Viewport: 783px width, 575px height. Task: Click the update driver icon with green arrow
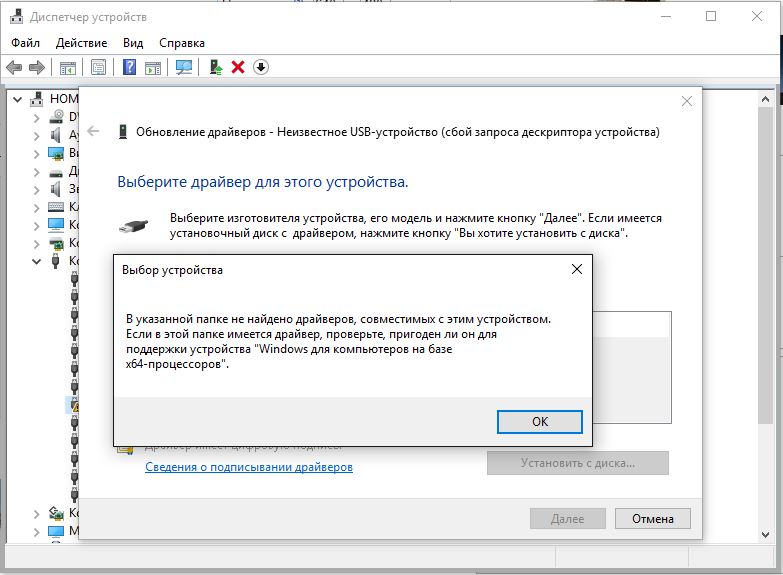[x=215, y=67]
